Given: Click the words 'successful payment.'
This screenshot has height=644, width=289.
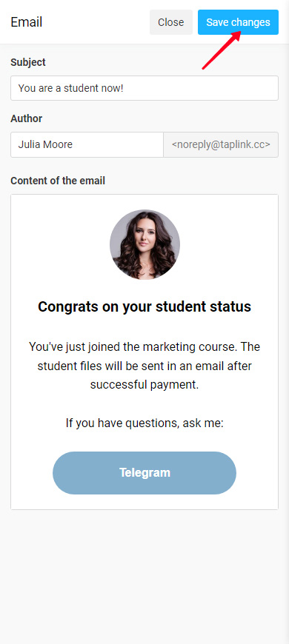Looking at the screenshot, I should point(144,385).
